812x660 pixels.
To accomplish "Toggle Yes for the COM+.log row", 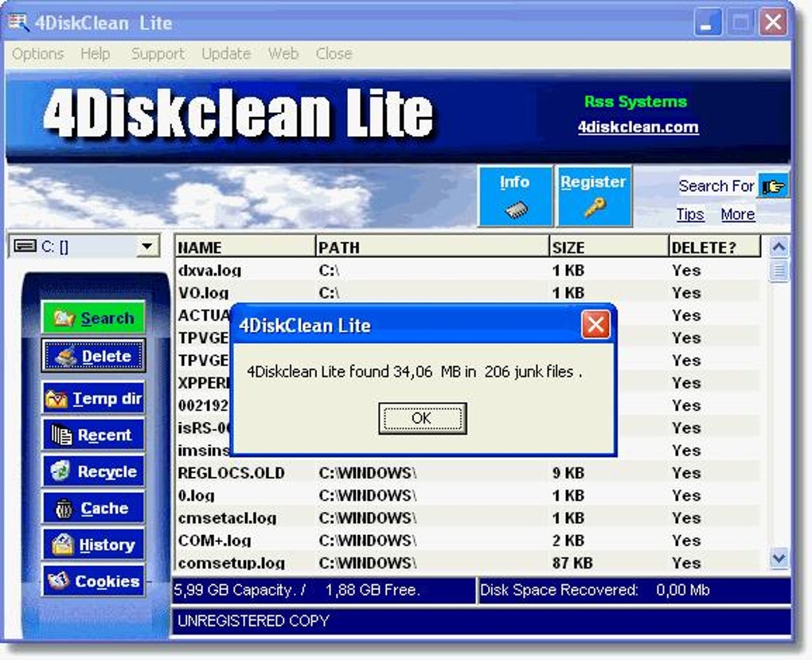I will coord(686,541).
